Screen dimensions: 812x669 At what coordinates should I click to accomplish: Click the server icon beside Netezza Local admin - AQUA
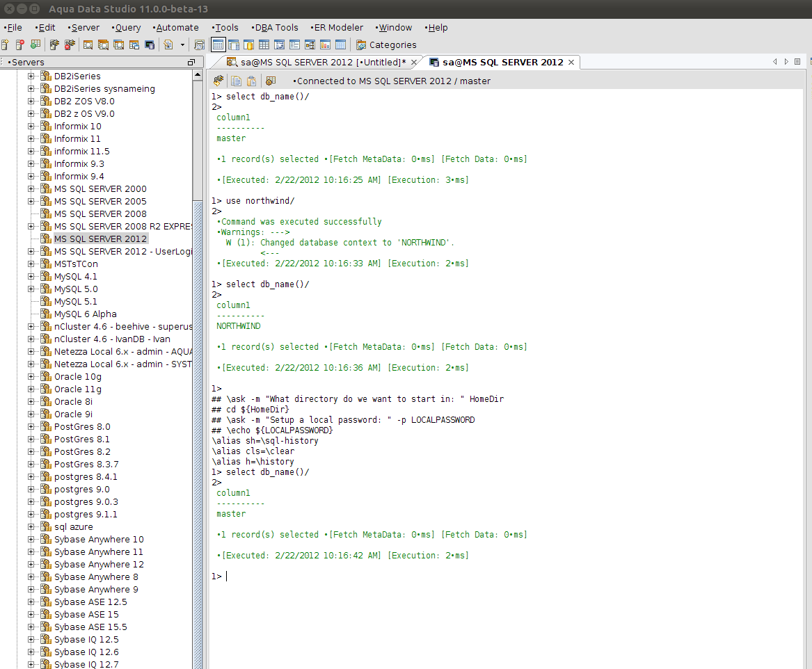pyautogui.click(x=46, y=352)
